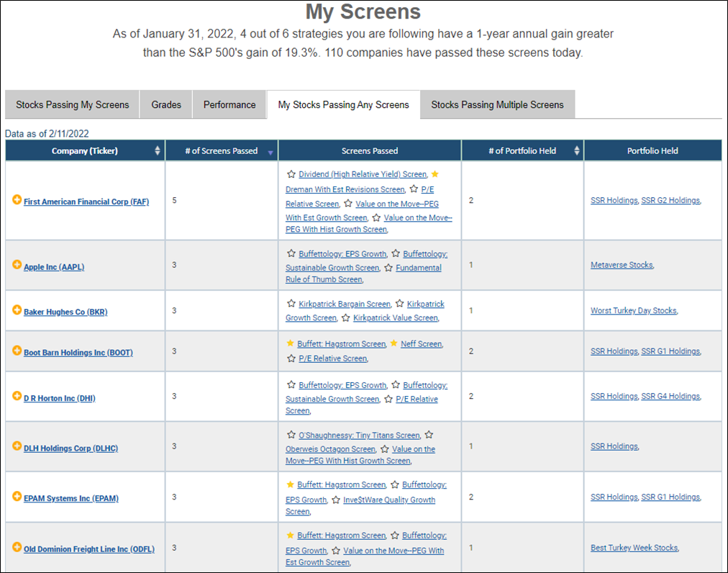The image size is (728, 573).
Task: Star Value on the Move--PEG in Old Dominion row
Action: (336, 550)
